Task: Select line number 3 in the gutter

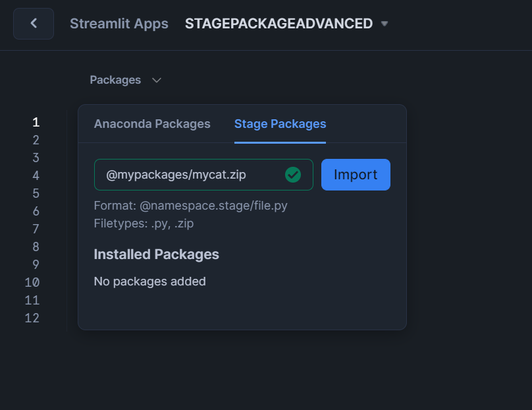Action: point(36,158)
